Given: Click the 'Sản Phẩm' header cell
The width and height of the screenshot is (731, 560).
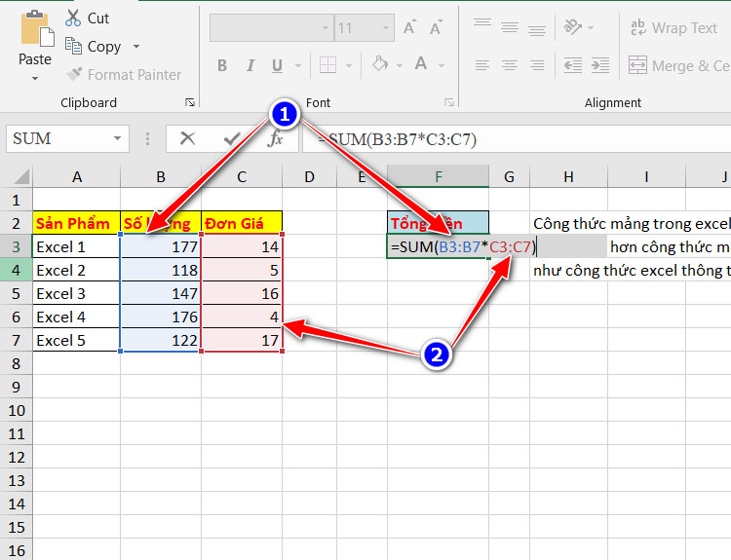Looking at the screenshot, I should (77, 223).
